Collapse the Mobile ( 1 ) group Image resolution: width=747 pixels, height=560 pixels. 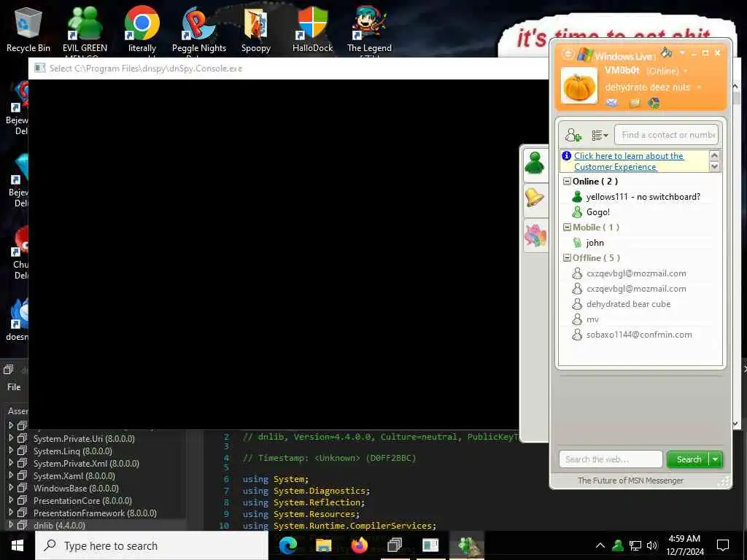[567, 227]
